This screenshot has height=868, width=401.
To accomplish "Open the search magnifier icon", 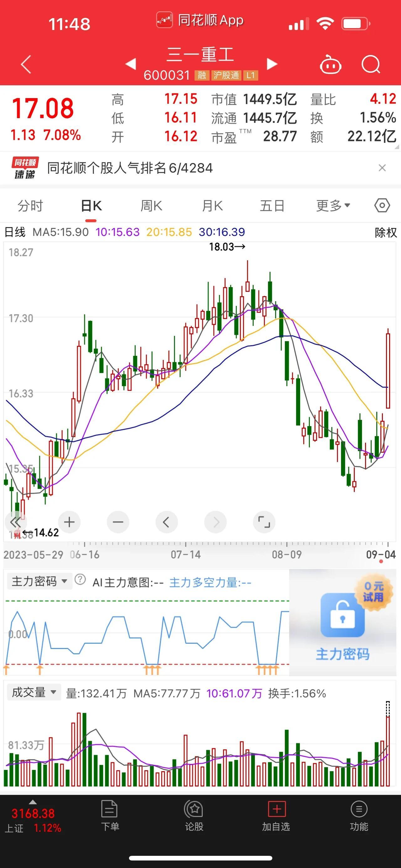I will pos(371,64).
